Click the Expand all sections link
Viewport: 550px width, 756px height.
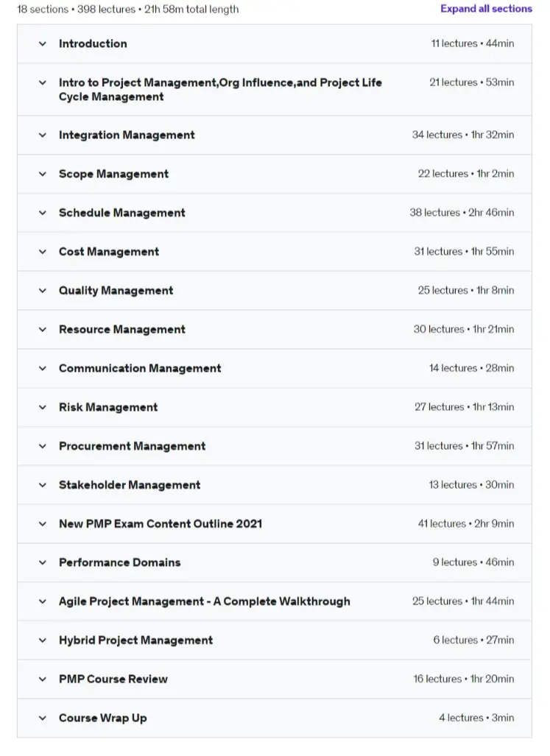click(486, 9)
